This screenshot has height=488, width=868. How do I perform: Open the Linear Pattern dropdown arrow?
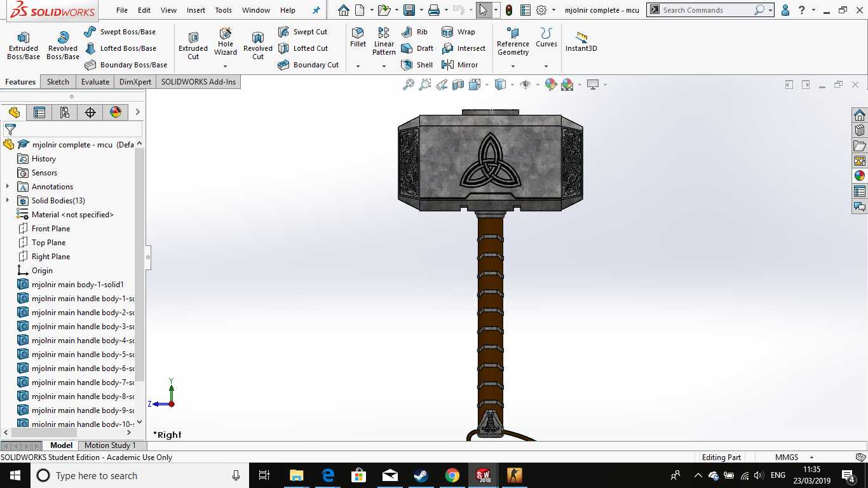point(384,66)
